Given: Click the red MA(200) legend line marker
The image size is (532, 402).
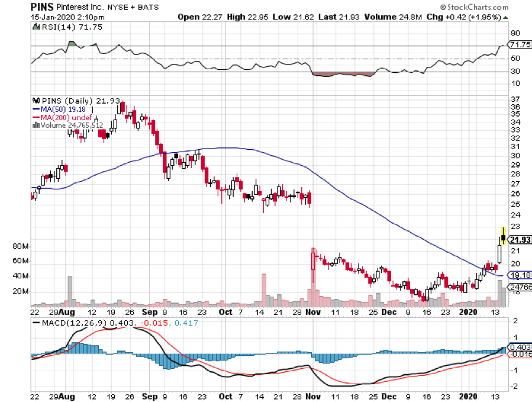Looking at the screenshot, I should pyautogui.click(x=36, y=117).
